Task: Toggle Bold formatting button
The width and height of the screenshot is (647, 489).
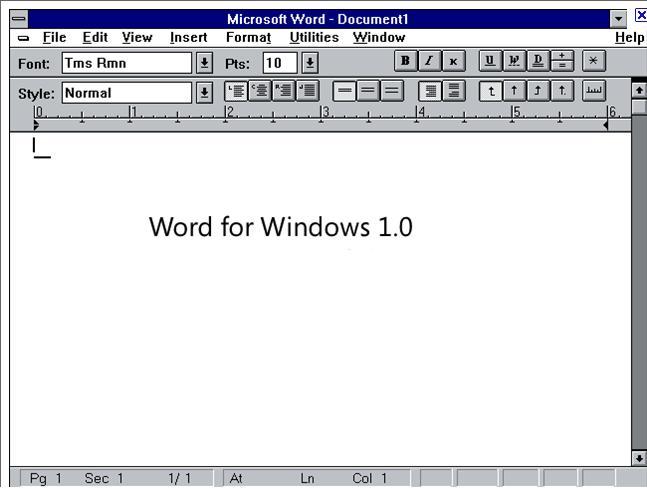Action: tap(405, 61)
